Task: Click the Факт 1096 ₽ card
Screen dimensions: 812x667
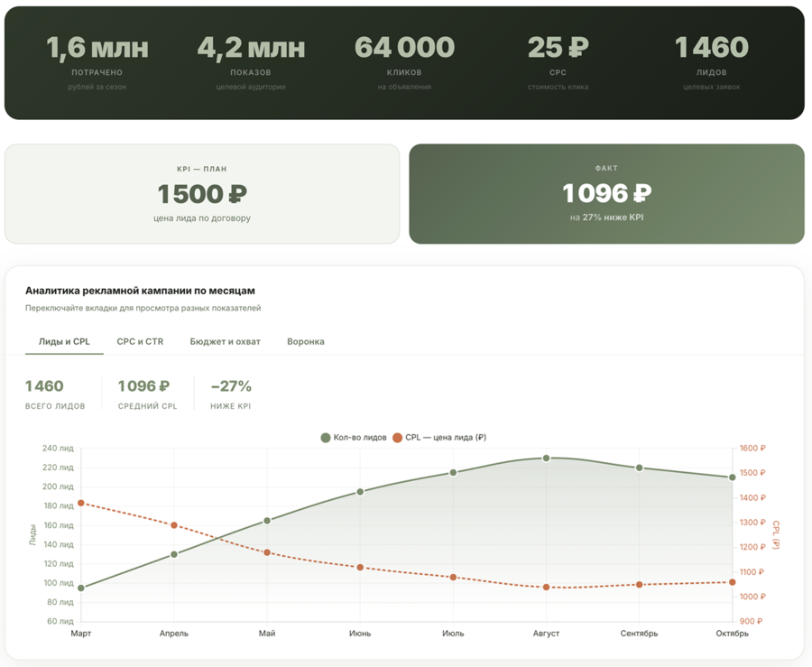Action: pos(606,194)
